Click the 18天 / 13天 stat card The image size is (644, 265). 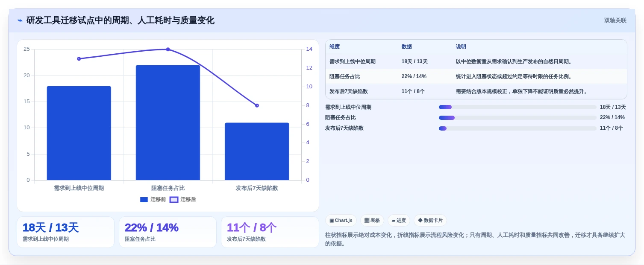click(65, 232)
